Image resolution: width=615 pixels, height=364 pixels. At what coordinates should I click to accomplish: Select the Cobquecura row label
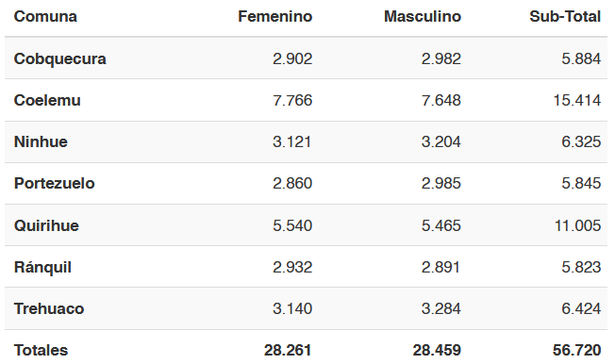(x=60, y=58)
